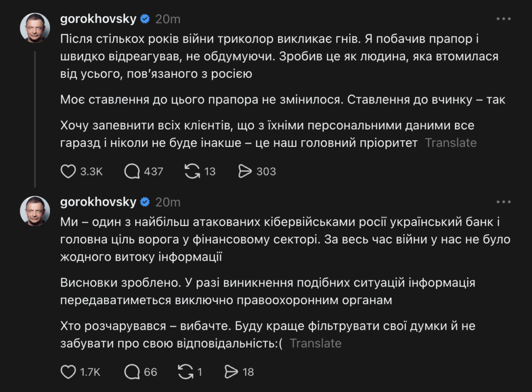Share the first post with 303 shares

[x=244, y=171]
